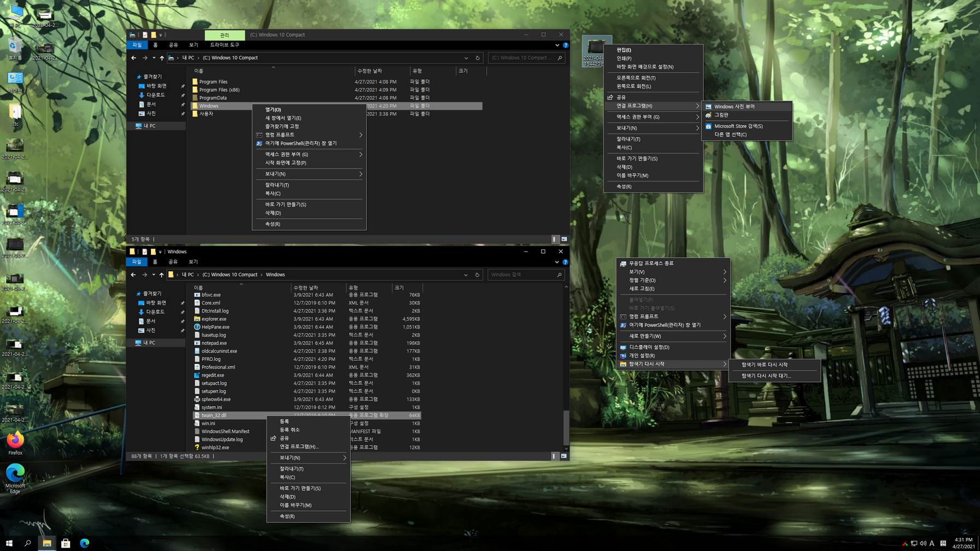Refresh the Windows folder address bar
Image resolution: width=980 pixels, height=551 pixels.
[x=477, y=275]
